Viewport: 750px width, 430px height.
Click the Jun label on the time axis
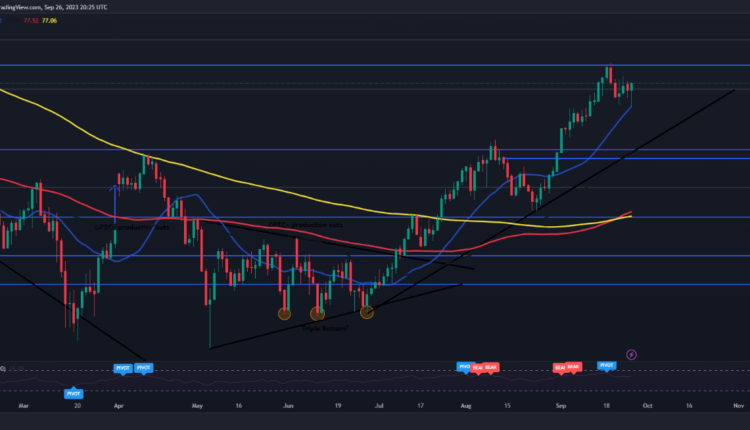tap(288, 407)
